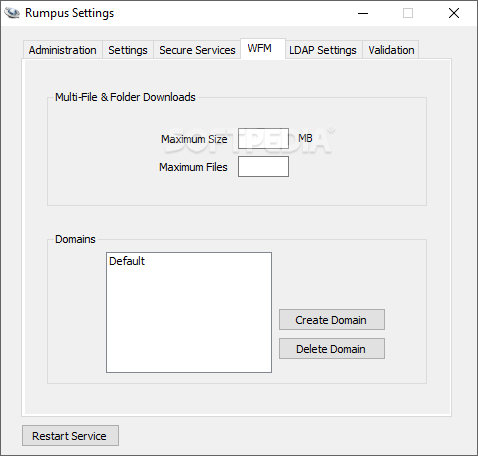The image size is (478, 456).
Task: Open the LDAP Settings tab
Action: click(x=323, y=50)
